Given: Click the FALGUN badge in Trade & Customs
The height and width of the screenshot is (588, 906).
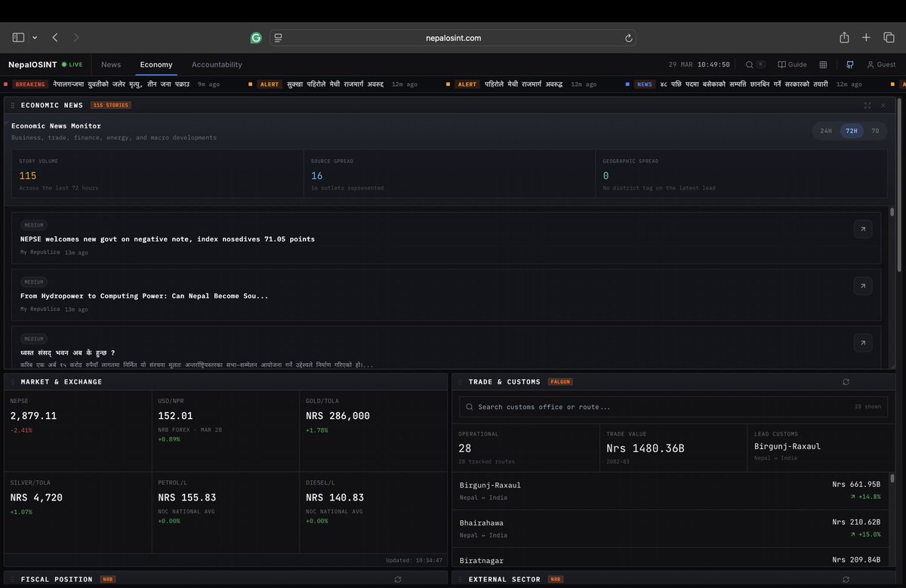Looking at the screenshot, I should pyautogui.click(x=561, y=382).
